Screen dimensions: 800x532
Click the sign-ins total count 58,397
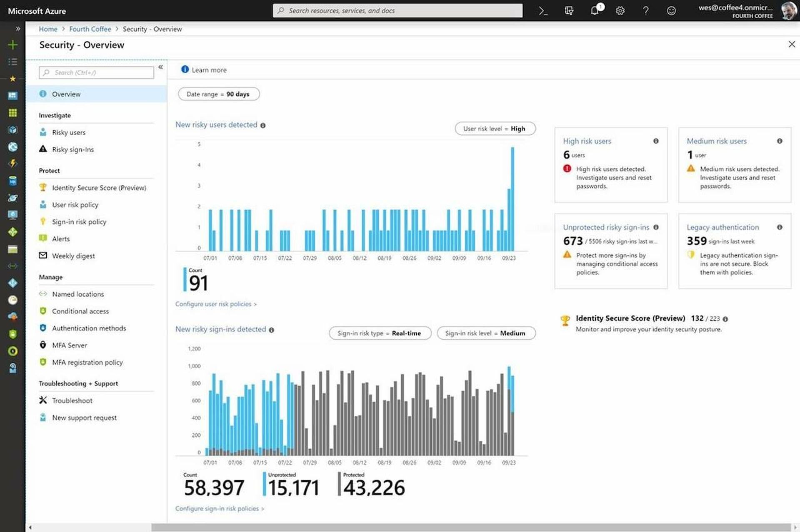(214, 488)
